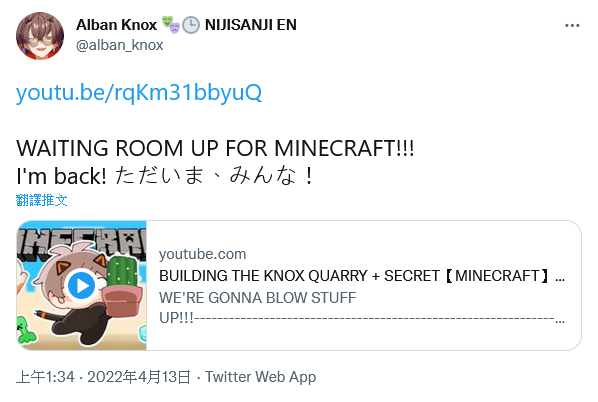The image size is (598, 402).
Task: Open the Minecraft video thumbnail image
Action: pos(82,285)
